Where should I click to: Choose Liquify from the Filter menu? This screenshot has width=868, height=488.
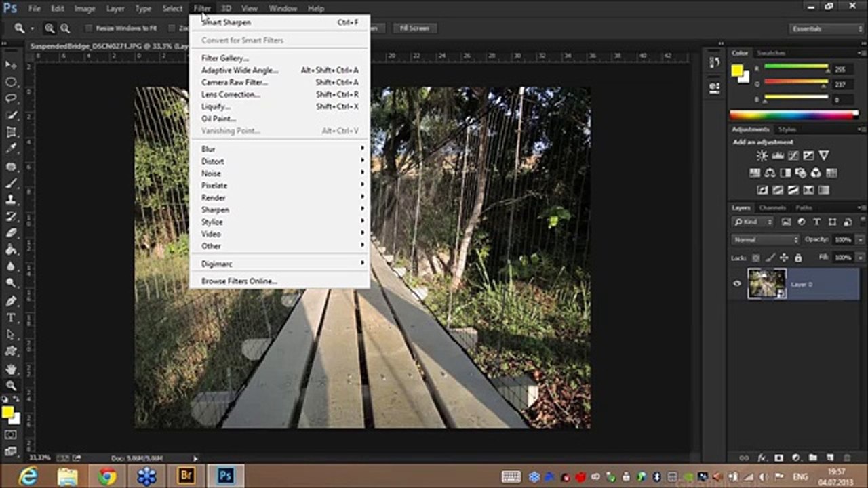point(280,107)
